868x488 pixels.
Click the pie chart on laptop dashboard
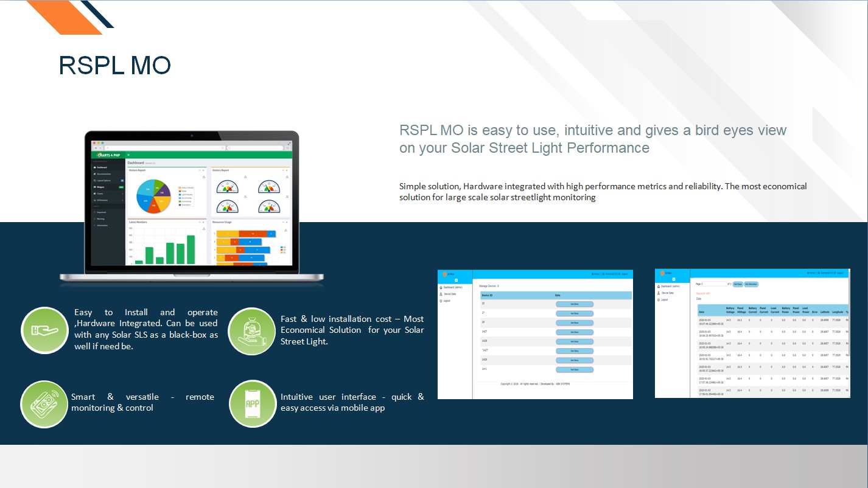[x=153, y=196]
